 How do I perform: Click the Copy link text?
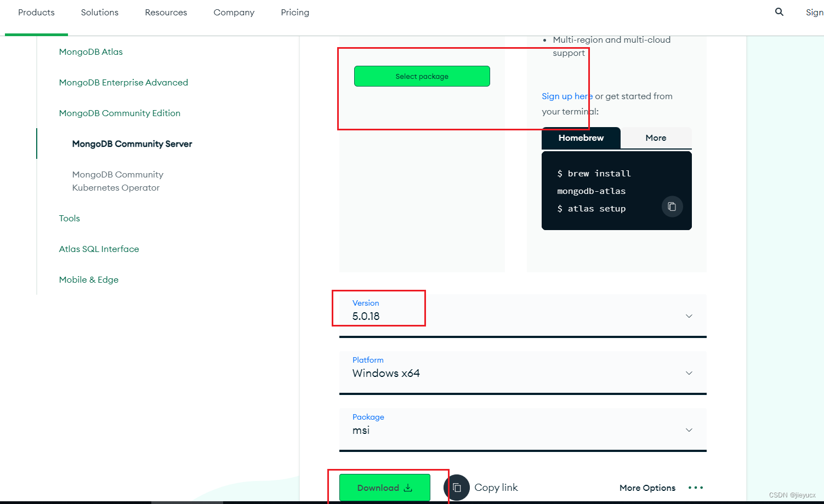[496, 488]
